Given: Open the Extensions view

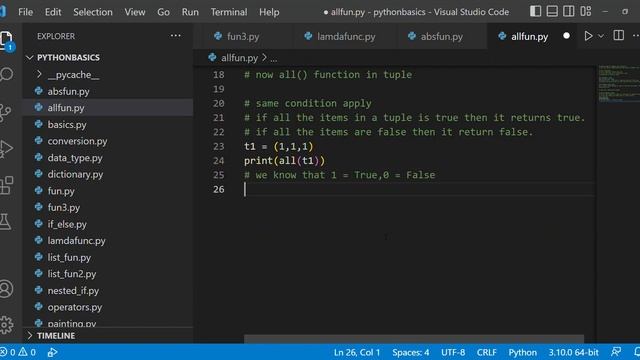Looking at the screenshot, I should pyautogui.click(x=6, y=185).
